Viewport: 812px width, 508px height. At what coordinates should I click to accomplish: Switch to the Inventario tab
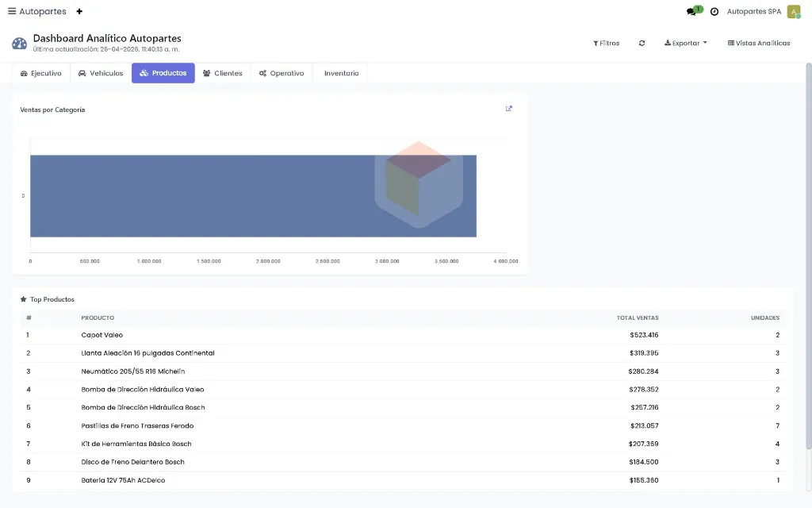[341, 73]
